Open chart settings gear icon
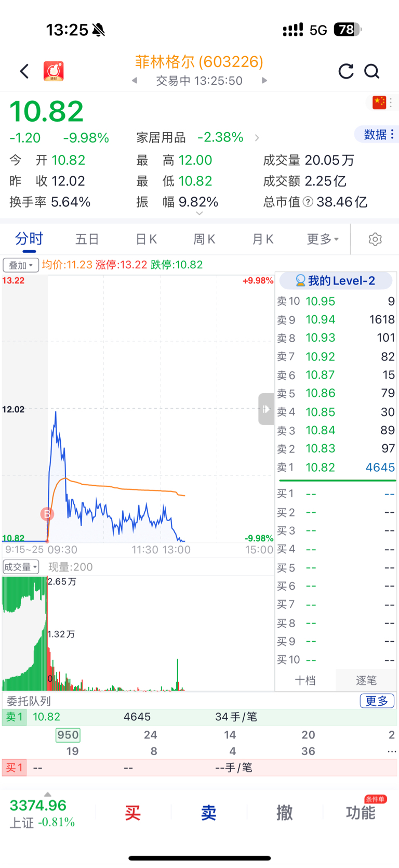The height and width of the screenshot is (868, 399). point(375,239)
